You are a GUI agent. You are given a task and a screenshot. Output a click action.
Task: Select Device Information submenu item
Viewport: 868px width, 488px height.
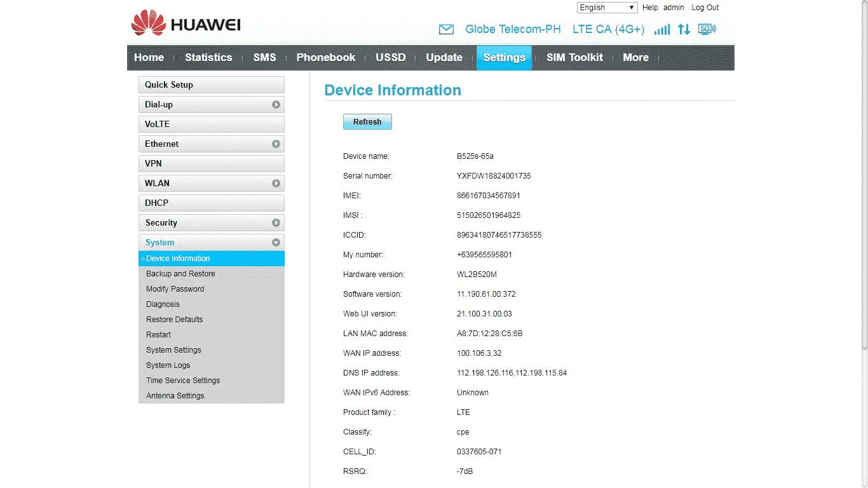[x=212, y=259]
